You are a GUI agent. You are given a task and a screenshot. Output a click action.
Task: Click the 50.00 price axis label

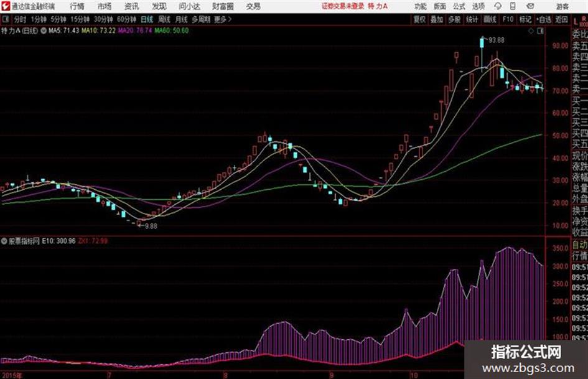(x=560, y=136)
